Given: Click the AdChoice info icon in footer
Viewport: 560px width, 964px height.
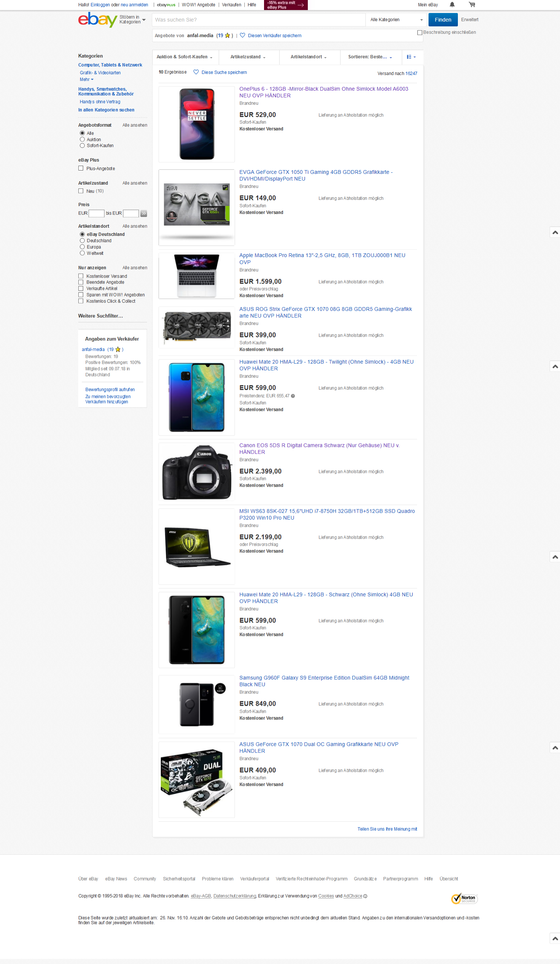Looking at the screenshot, I should click(x=365, y=896).
